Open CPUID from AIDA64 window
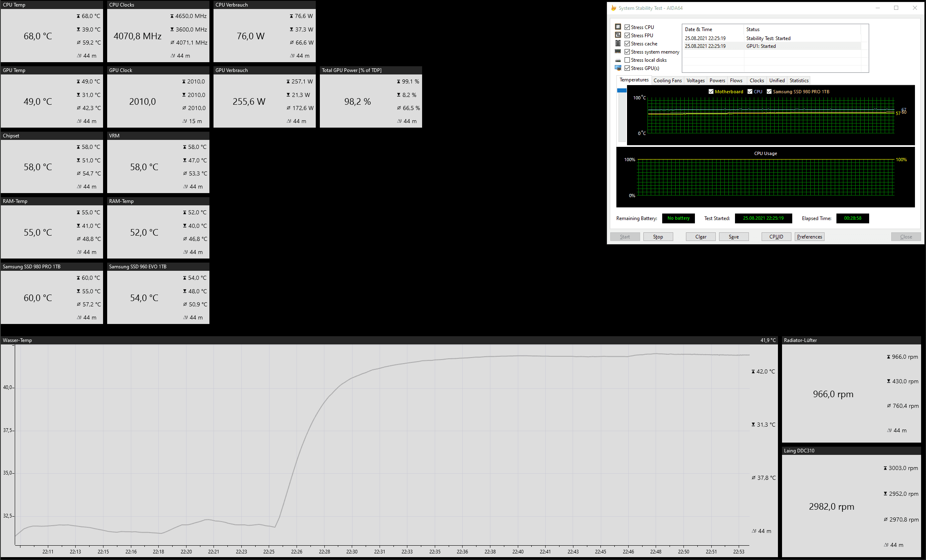 pos(776,237)
